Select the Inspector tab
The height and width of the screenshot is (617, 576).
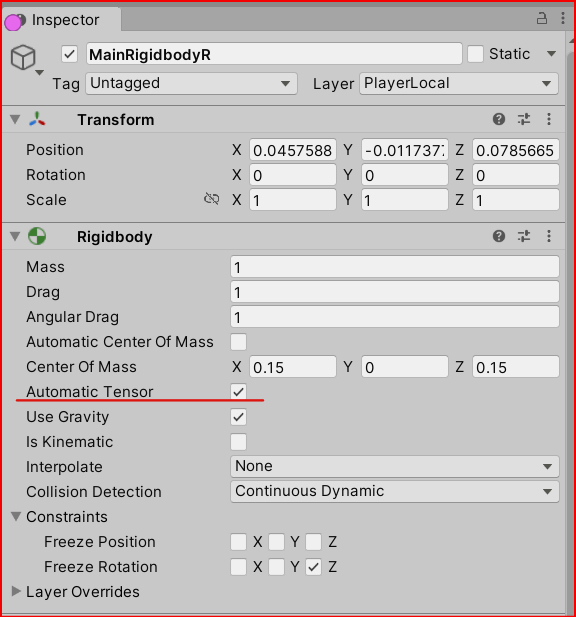pos(61,20)
